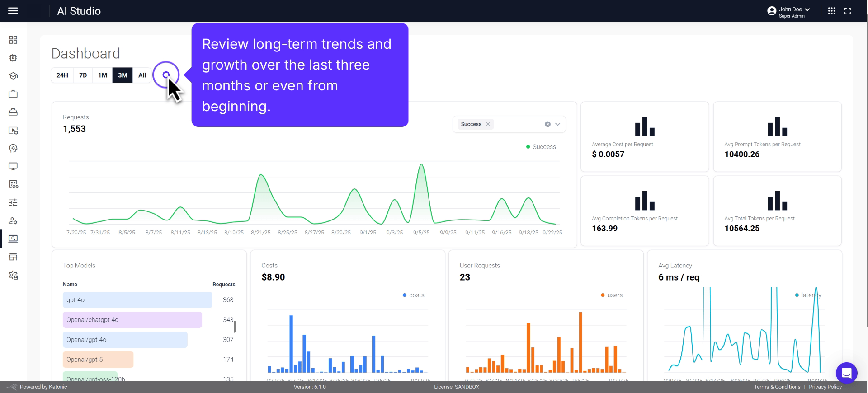Open the Terms & Conditions link

(x=777, y=387)
